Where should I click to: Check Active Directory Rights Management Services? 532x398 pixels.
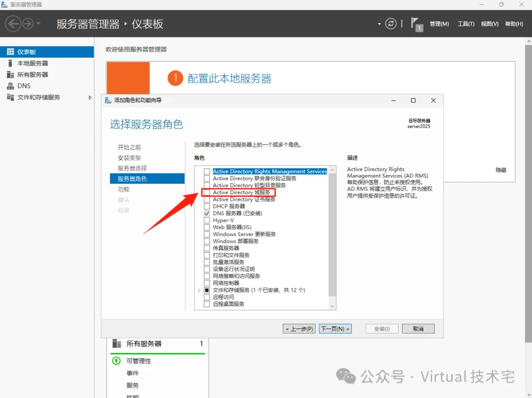pos(206,171)
